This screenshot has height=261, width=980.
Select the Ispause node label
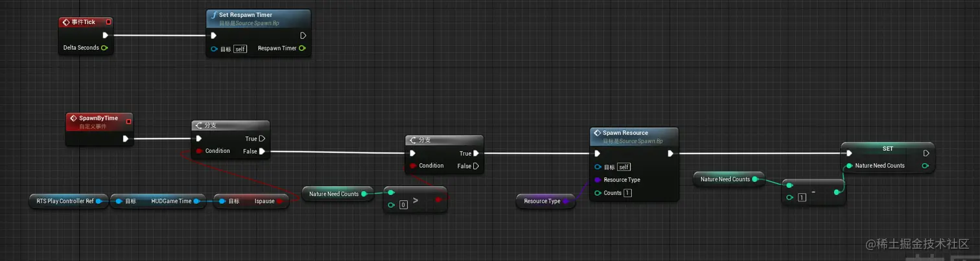[264, 201]
